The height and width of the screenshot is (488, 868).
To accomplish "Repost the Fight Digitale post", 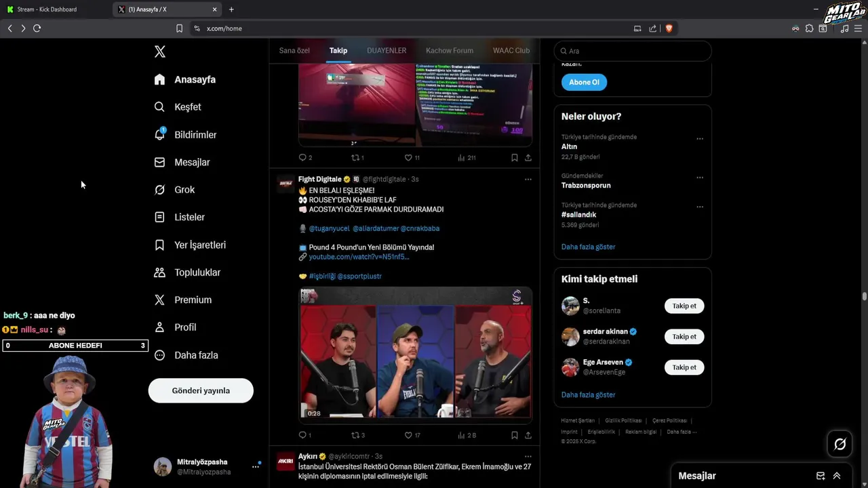I will [355, 435].
